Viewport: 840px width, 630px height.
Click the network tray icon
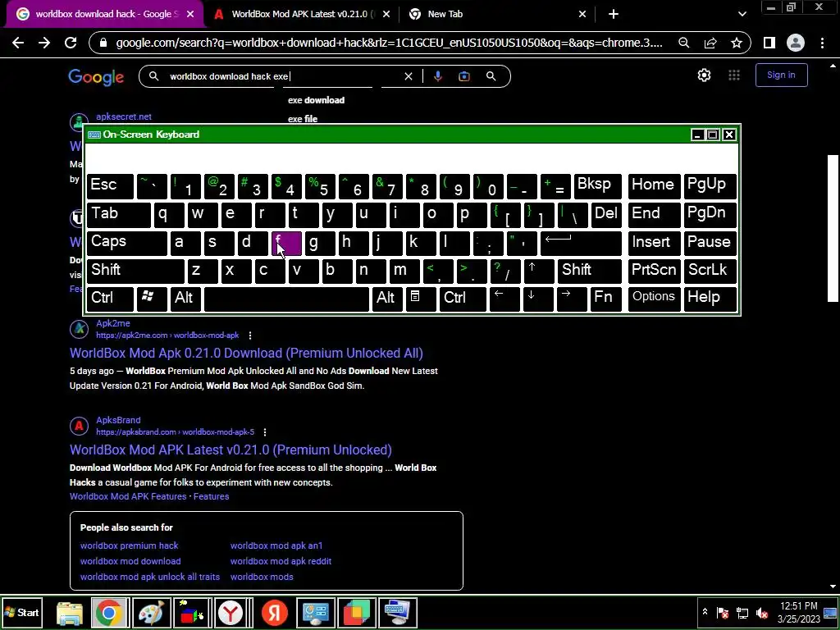tap(742, 613)
